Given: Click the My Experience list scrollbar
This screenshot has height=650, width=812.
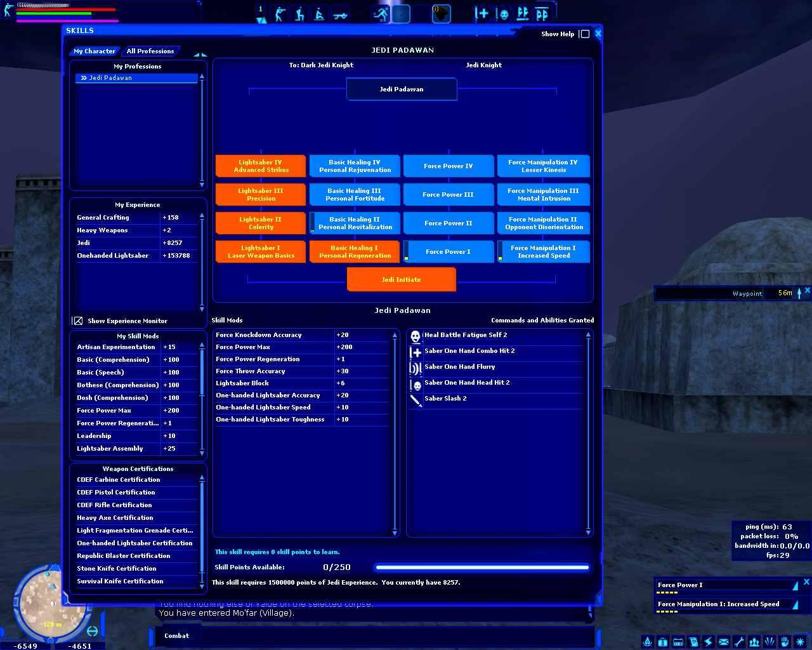Looking at the screenshot, I should coord(202,262).
